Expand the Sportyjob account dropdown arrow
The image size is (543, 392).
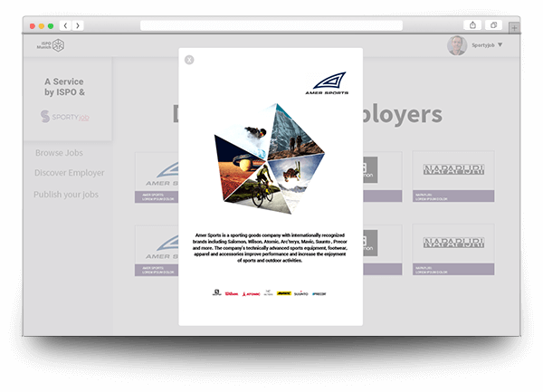tap(500, 45)
